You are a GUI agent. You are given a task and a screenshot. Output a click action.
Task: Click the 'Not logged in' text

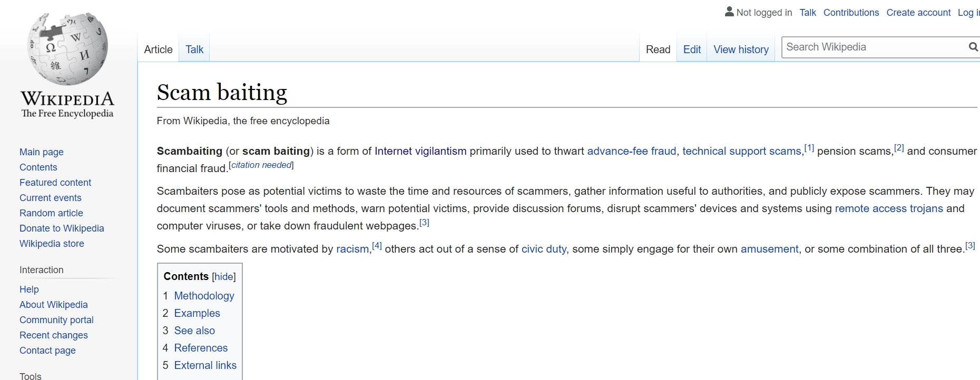pyautogui.click(x=764, y=13)
